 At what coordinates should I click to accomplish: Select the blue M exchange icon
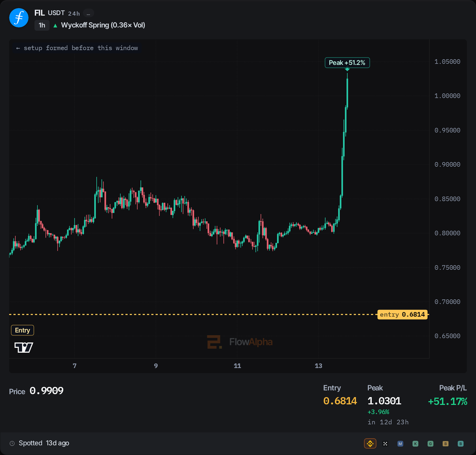tap(400, 443)
